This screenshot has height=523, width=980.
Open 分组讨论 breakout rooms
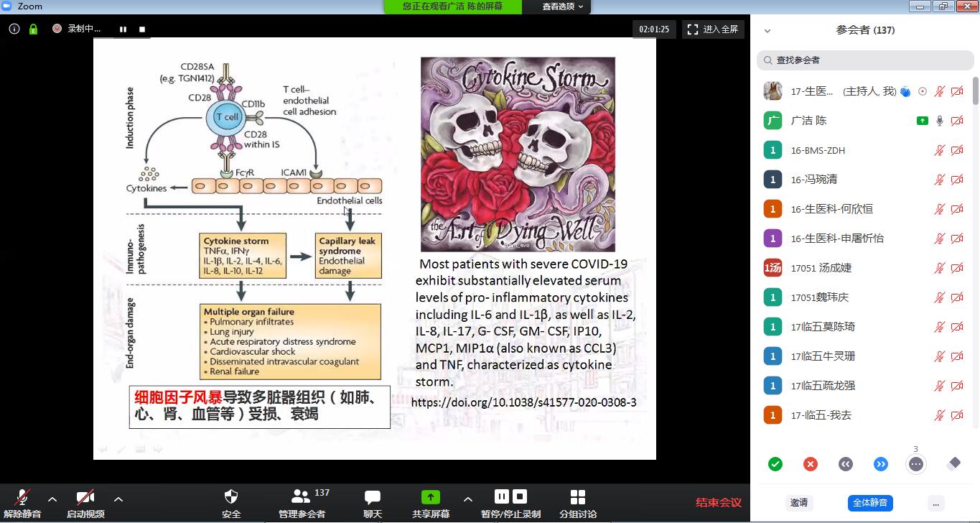click(578, 504)
